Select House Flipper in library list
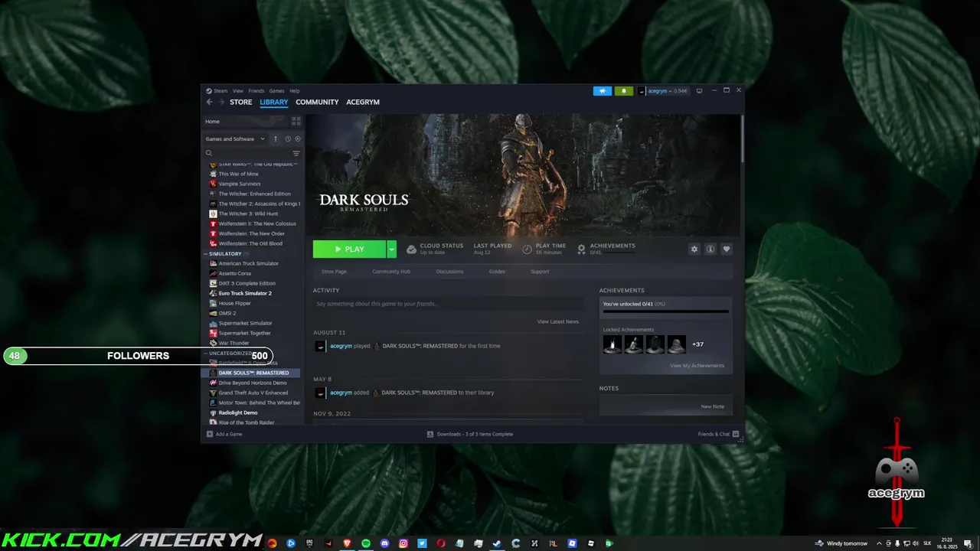This screenshot has height=551, width=980. tap(235, 303)
